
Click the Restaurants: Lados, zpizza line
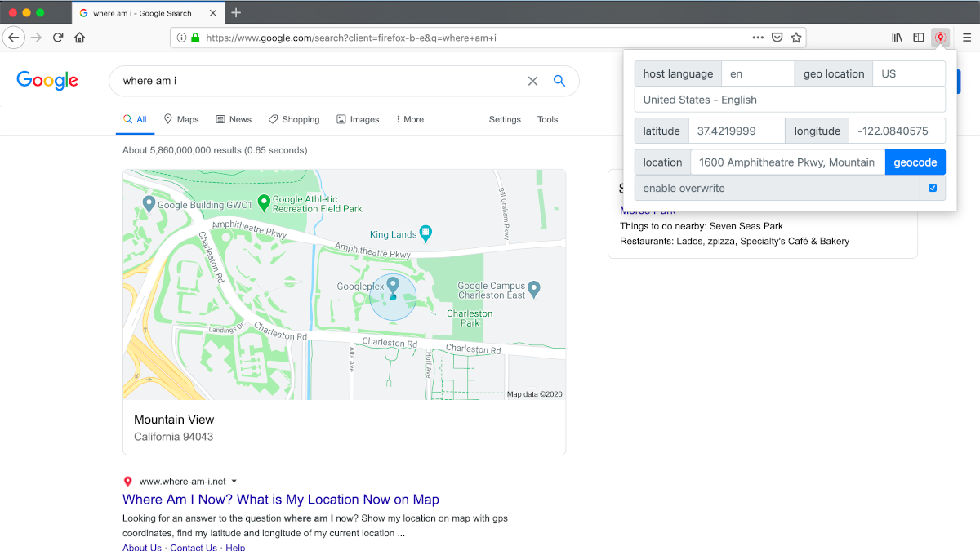click(x=735, y=241)
